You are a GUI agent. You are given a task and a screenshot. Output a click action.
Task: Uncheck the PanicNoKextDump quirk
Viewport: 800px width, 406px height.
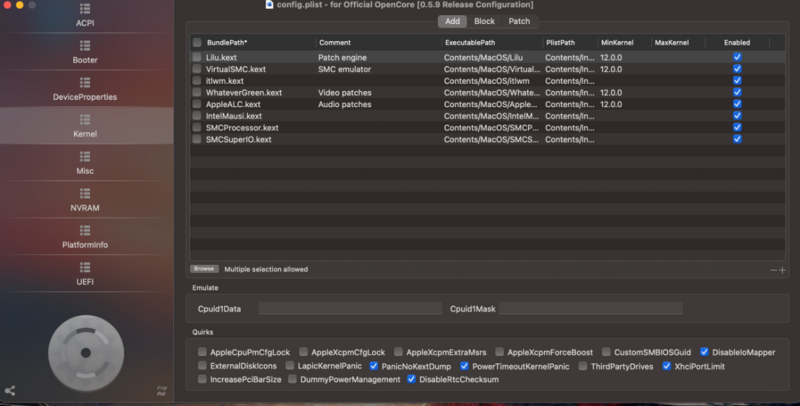pos(373,366)
